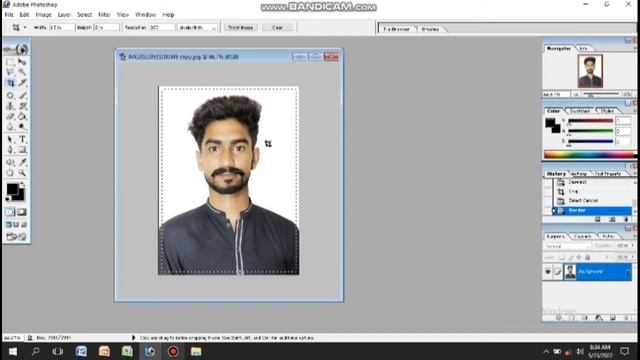The height and width of the screenshot is (360, 640).
Task: Click the foreground color swatch in toolbox
Action: point(12,189)
